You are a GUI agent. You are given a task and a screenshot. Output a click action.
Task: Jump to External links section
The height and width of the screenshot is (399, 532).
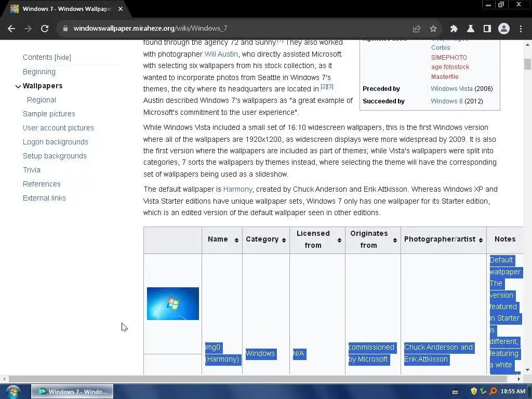[44, 198]
